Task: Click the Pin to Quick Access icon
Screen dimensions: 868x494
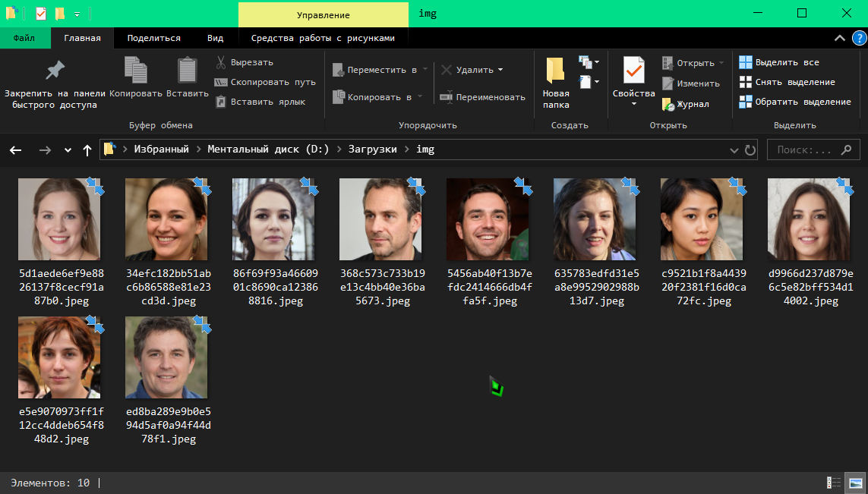Action: (x=55, y=71)
